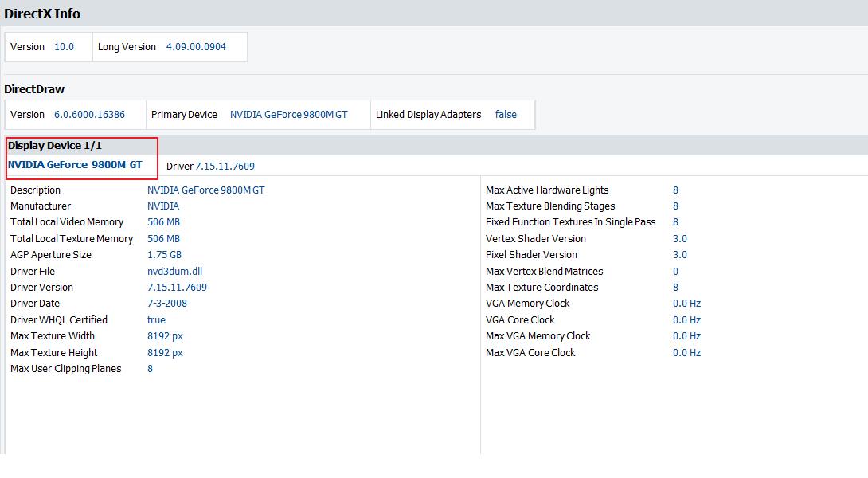Select Driver Version row value 7.15.11.7609
Image resolution: width=868 pixels, height=478 pixels.
[177, 288]
